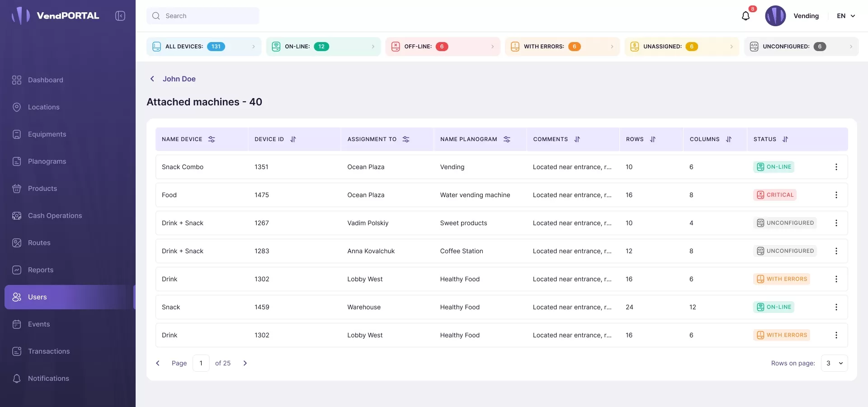This screenshot has height=407, width=868.
Task: Filter the Assignment To column
Action: tap(406, 139)
